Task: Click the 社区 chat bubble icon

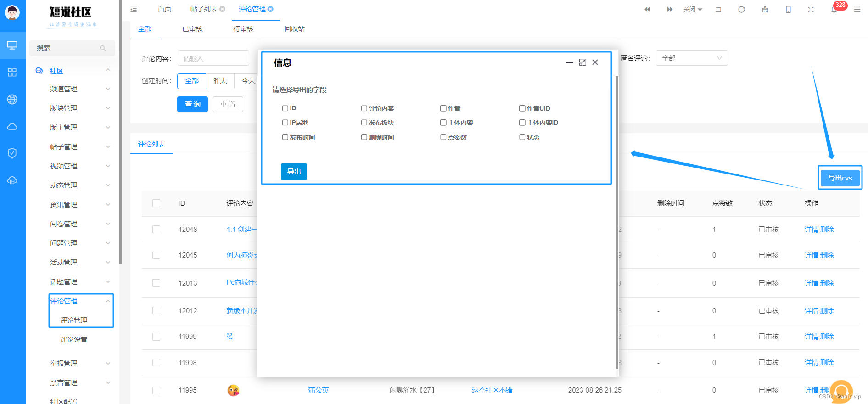Action: click(39, 71)
